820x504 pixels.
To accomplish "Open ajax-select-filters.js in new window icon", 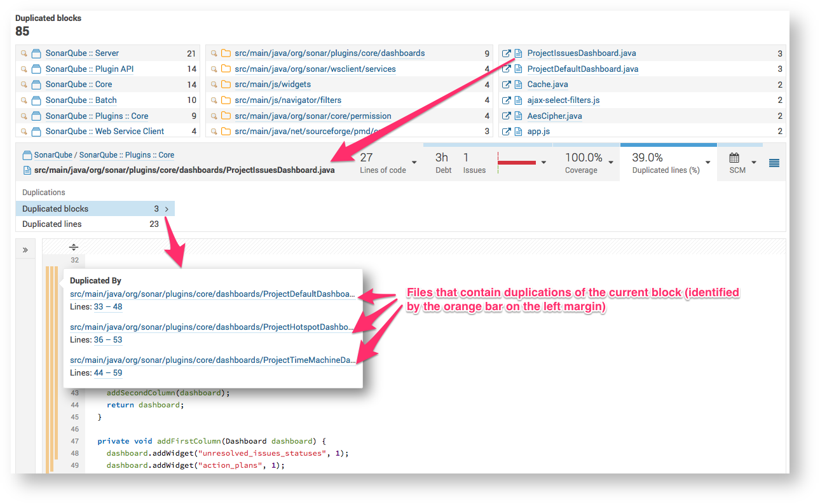I will (507, 100).
